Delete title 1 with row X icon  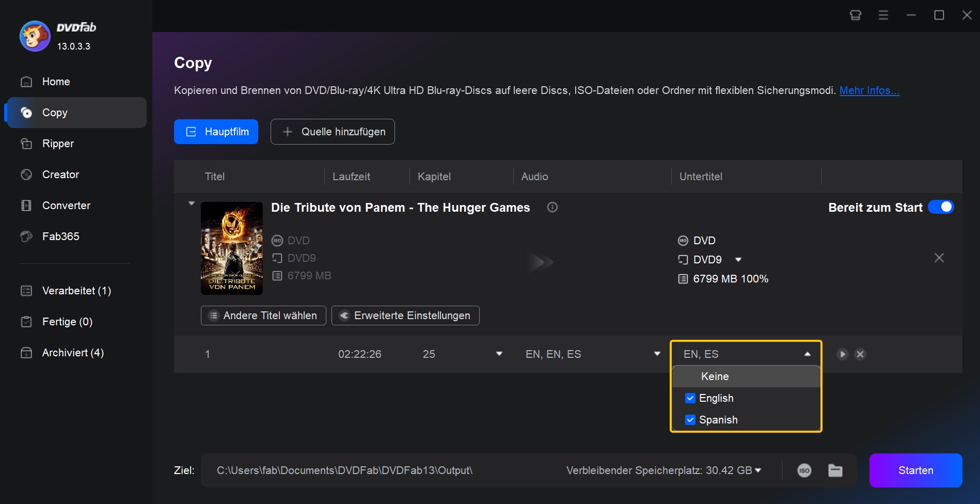coord(860,354)
